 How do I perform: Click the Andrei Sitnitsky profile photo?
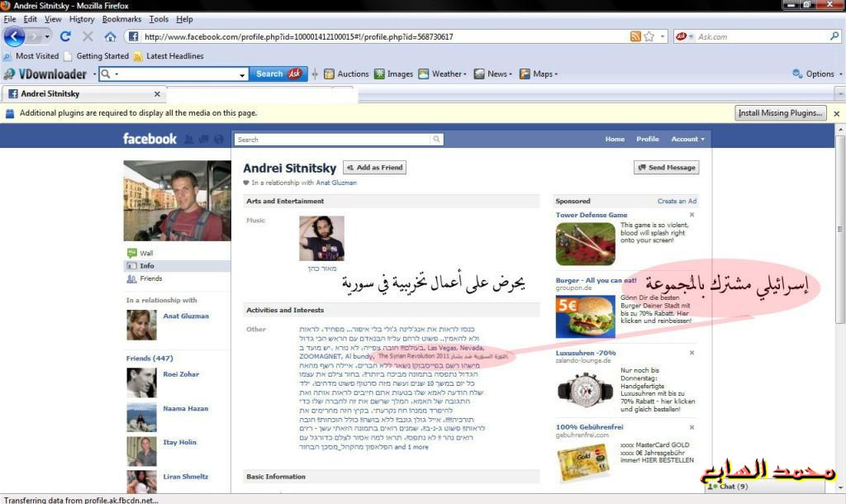pos(177,201)
